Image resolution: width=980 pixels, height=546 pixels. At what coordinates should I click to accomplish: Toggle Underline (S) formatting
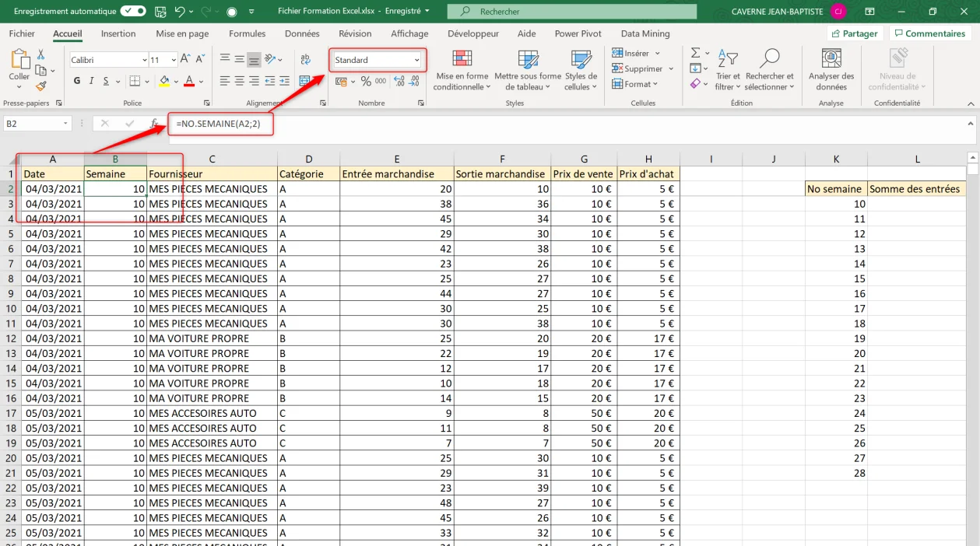[x=106, y=81]
